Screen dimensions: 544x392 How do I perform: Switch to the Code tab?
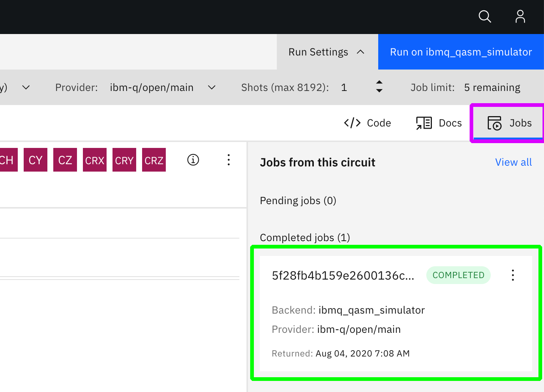367,123
